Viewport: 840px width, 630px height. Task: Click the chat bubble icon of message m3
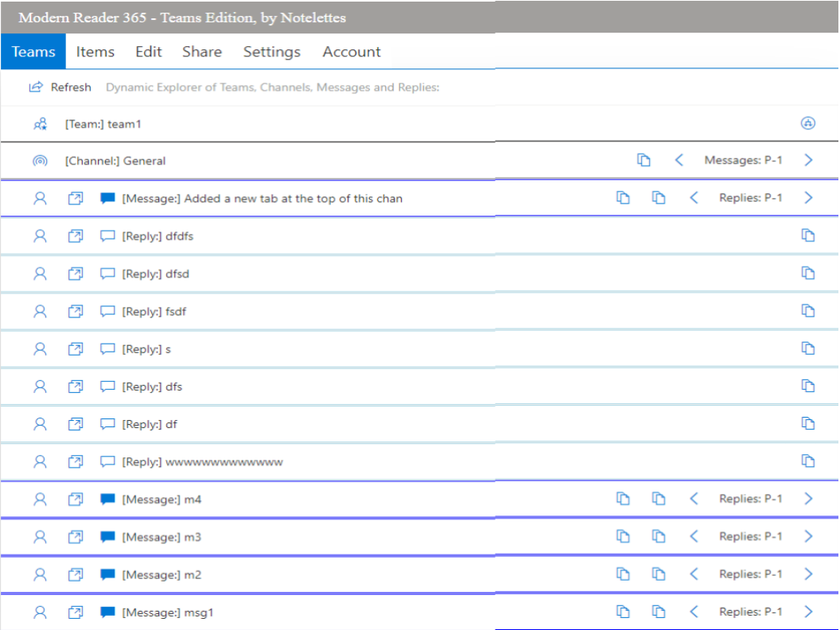tap(107, 537)
